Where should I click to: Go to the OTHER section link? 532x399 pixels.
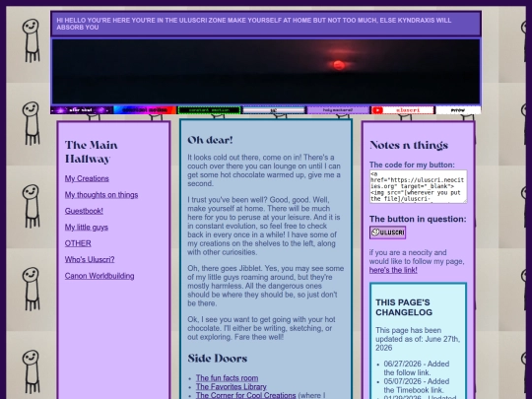(x=78, y=243)
